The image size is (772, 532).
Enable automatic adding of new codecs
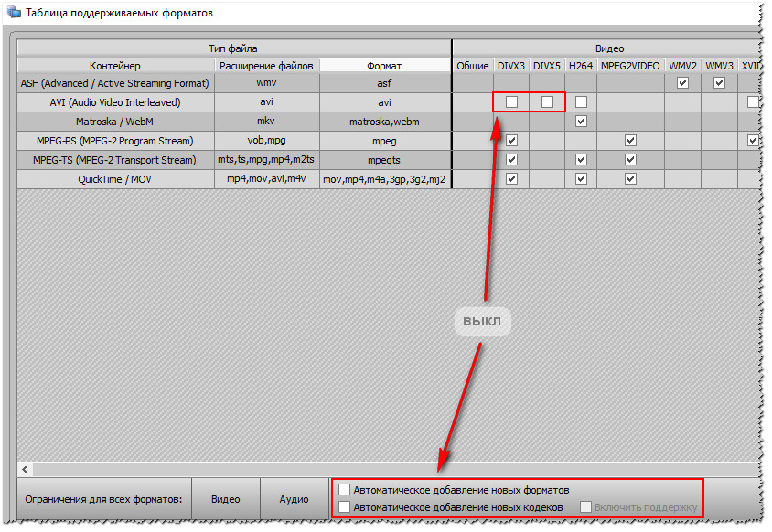click(345, 506)
